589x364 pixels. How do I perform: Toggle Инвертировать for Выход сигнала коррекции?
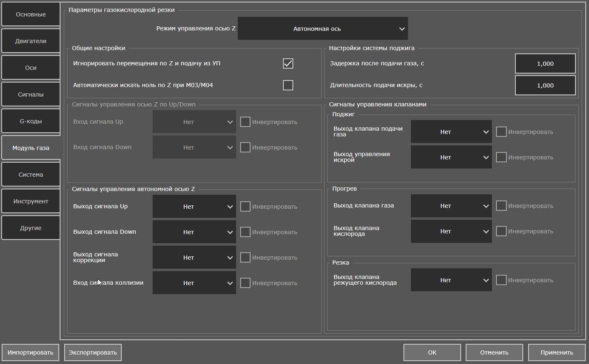click(x=245, y=257)
